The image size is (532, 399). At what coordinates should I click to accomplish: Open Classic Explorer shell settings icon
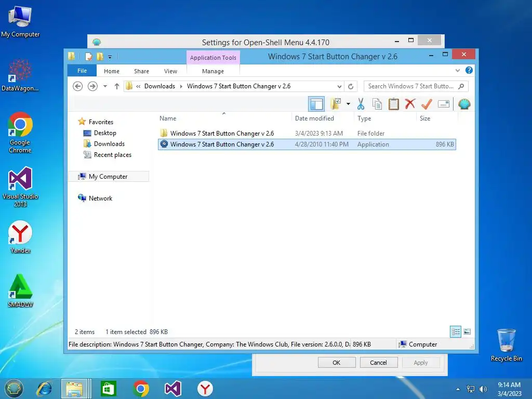464,104
